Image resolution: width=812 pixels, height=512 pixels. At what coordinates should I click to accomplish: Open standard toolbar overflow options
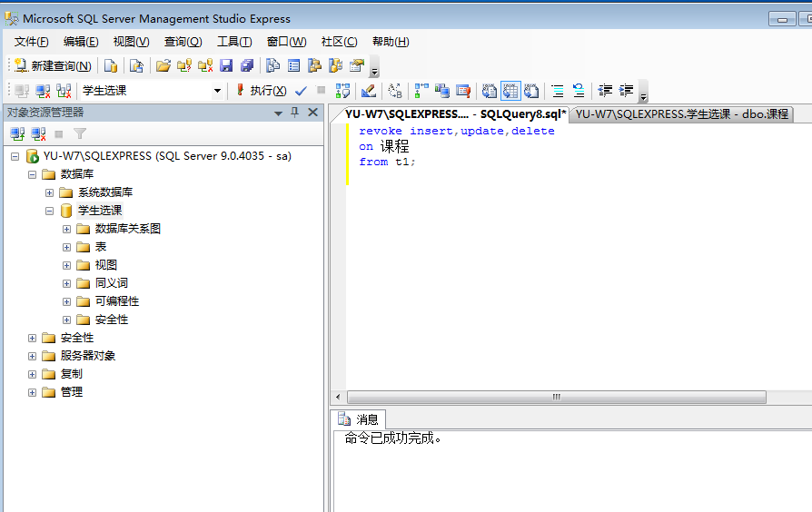point(374,66)
